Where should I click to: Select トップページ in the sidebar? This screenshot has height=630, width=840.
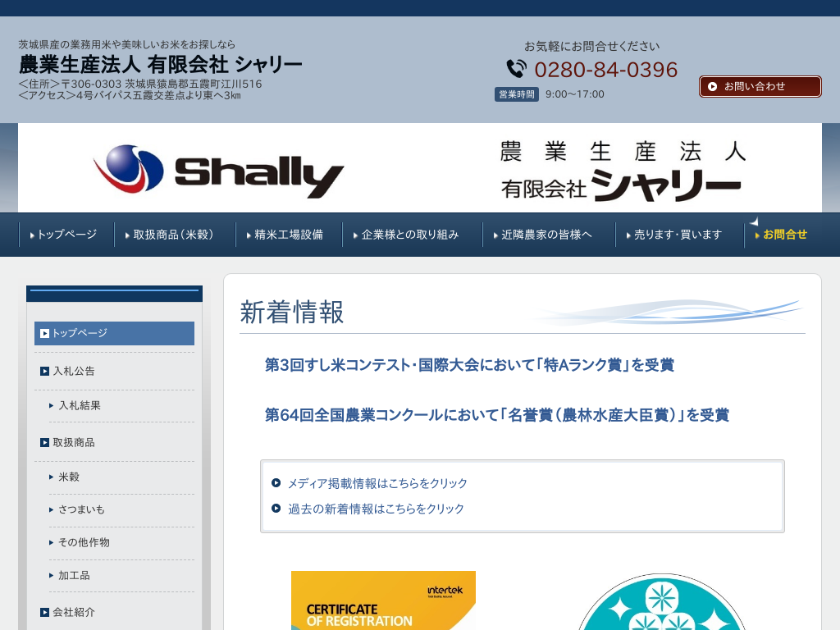point(114,333)
